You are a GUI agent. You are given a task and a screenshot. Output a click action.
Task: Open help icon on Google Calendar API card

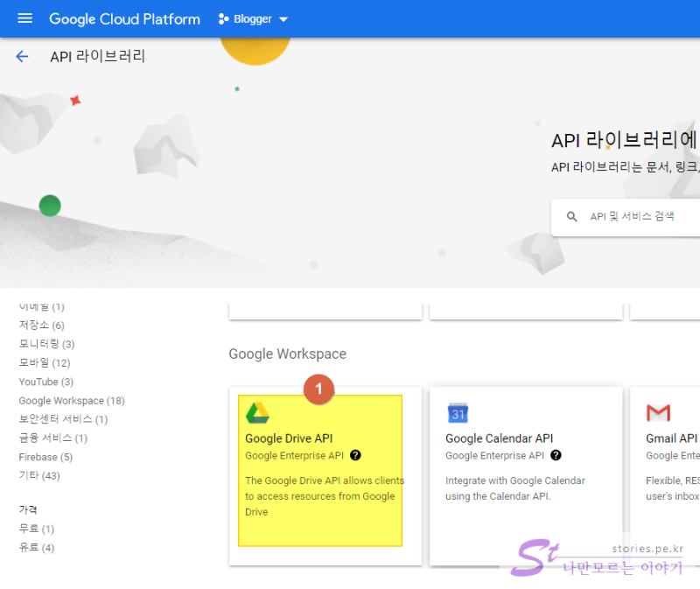(556, 455)
